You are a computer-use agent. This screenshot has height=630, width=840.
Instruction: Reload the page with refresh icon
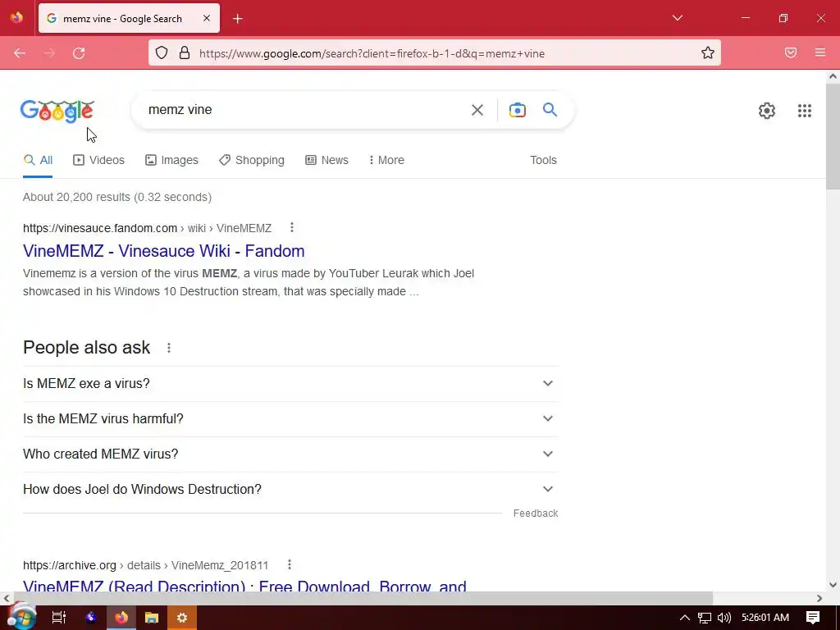pyautogui.click(x=79, y=53)
